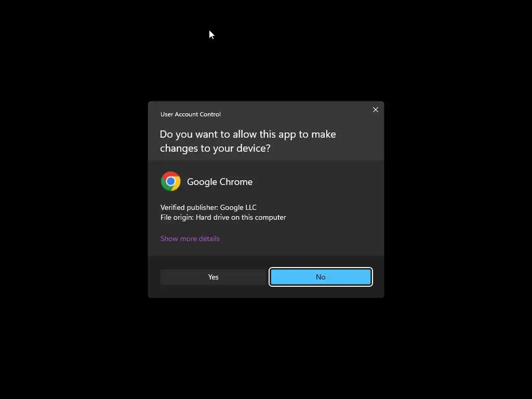This screenshot has height=399, width=532.
Task: Choose No to deny the app
Action: 321,277
